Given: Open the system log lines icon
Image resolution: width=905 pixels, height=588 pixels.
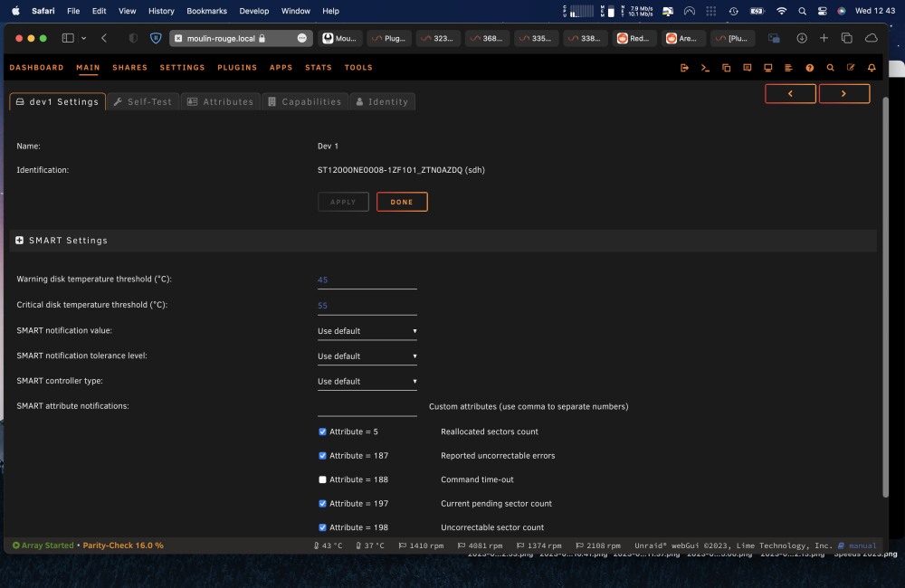Looking at the screenshot, I should point(788,68).
